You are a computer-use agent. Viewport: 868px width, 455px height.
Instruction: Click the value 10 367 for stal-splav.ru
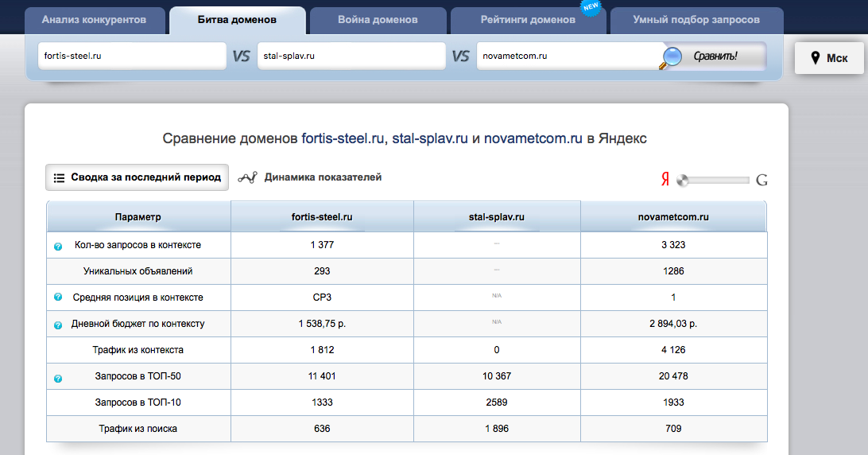coord(497,375)
